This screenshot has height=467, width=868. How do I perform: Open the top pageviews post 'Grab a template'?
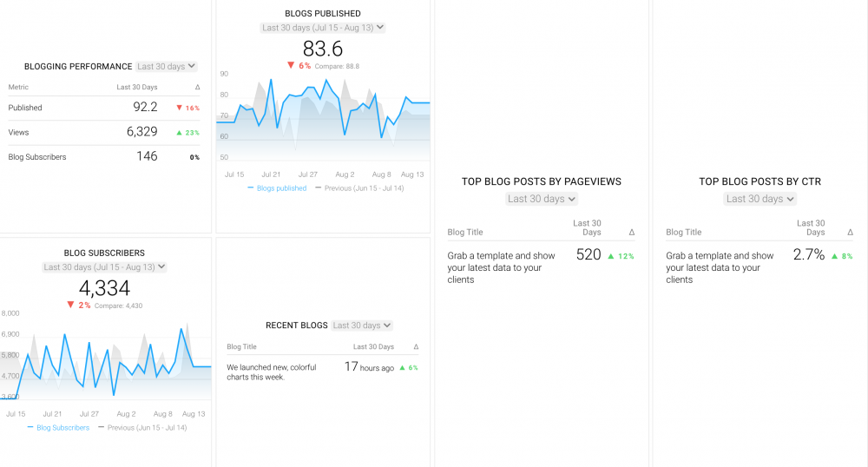click(x=501, y=267)
